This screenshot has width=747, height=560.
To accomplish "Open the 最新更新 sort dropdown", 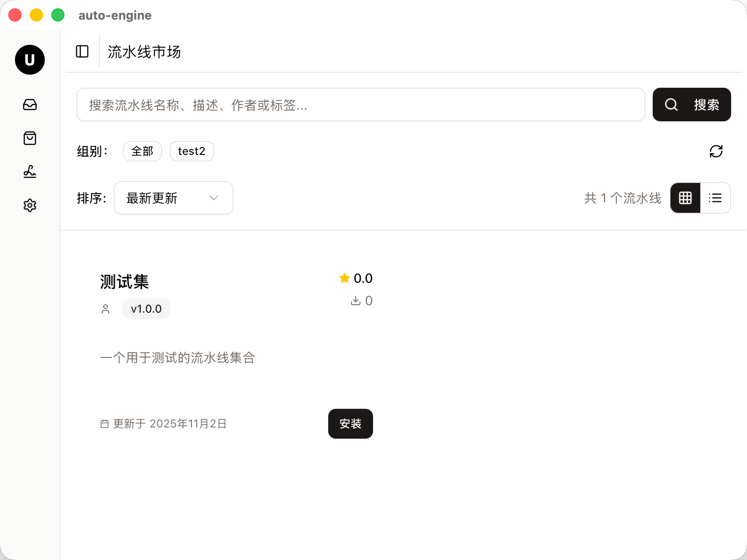I will pyautogui.click(x=173, y=198).
